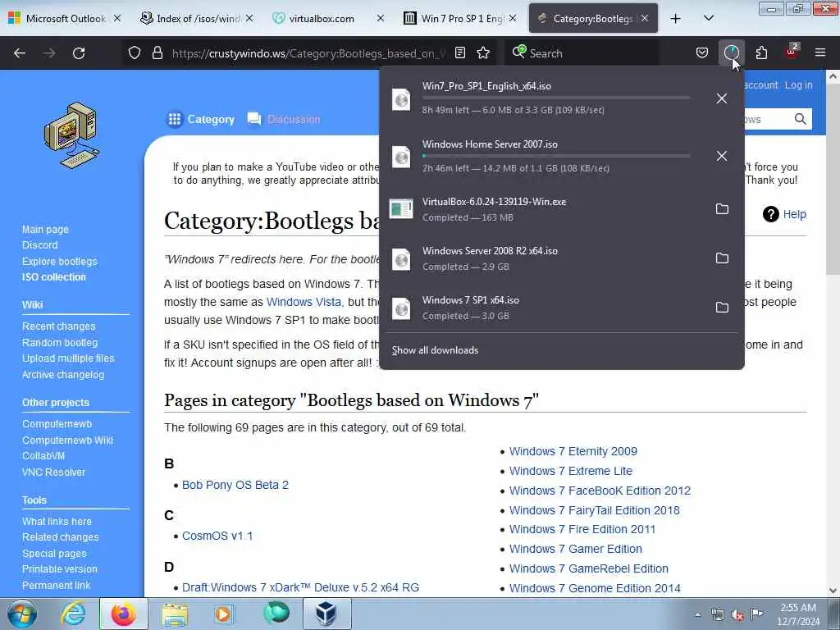Click the URL address field
The width and height of the screenshot is (840, 630).
click(x=308, y=53)
